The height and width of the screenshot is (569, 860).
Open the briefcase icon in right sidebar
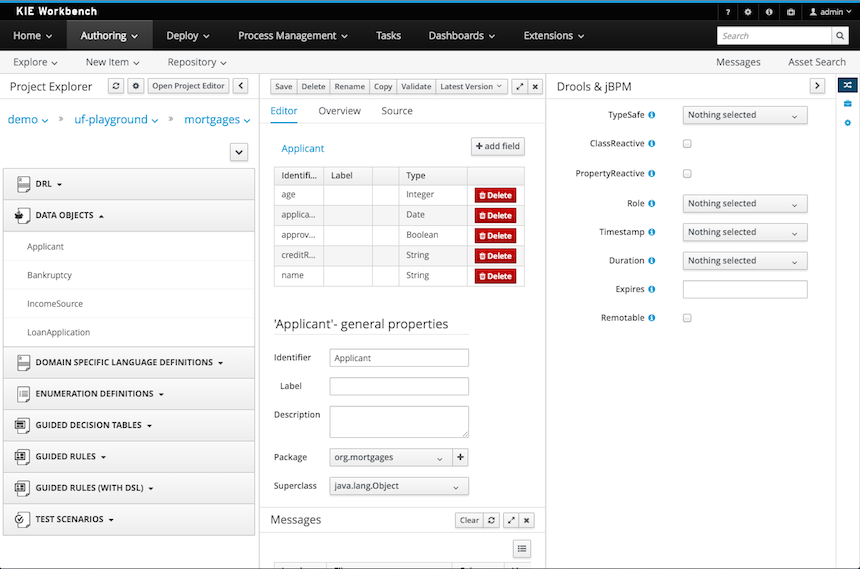click(848, 104)
